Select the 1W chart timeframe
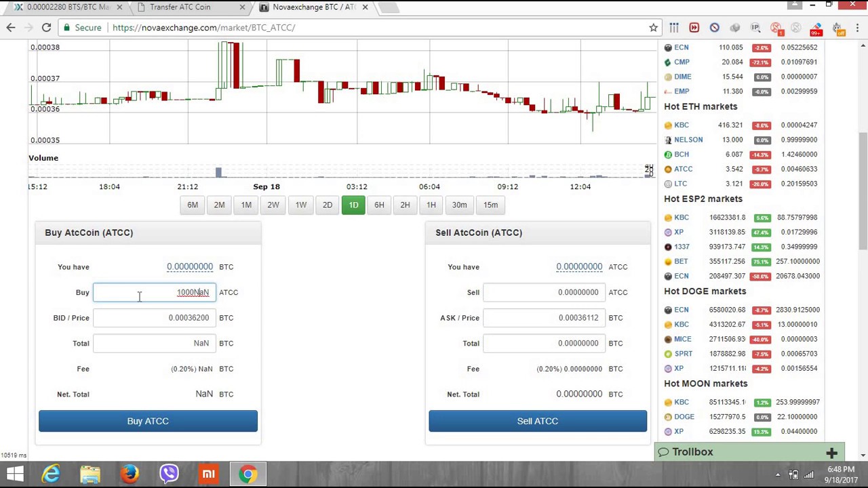The width and height of the screenshot is (868, 488). coord(300,205)
